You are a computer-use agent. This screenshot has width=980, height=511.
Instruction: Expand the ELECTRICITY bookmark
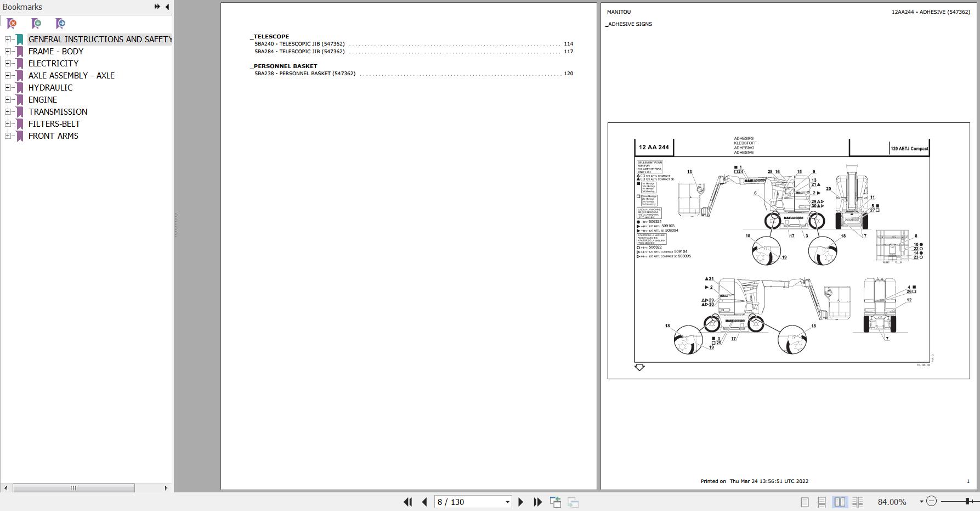[x=8, y=63]
